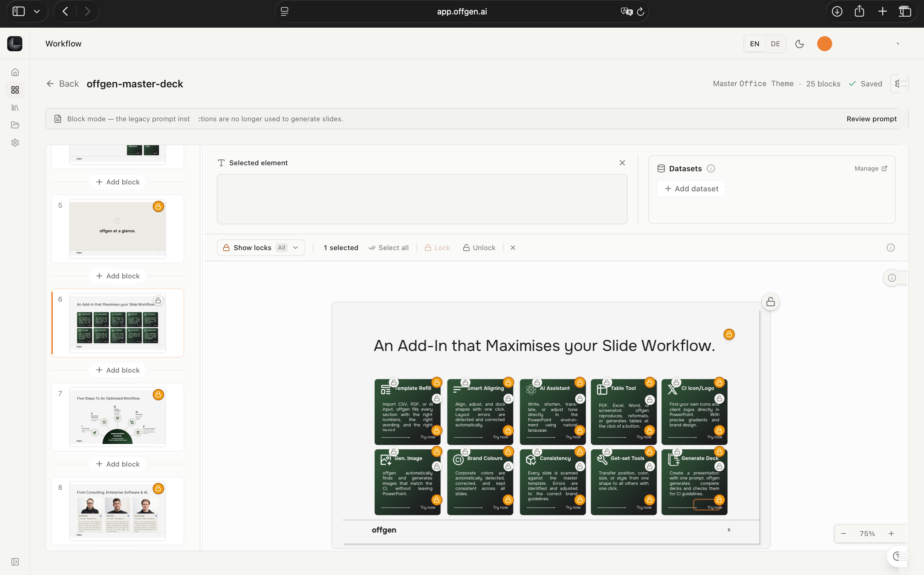Switch language to EN
Screen dimensions: 924x575
click(755, 44)
